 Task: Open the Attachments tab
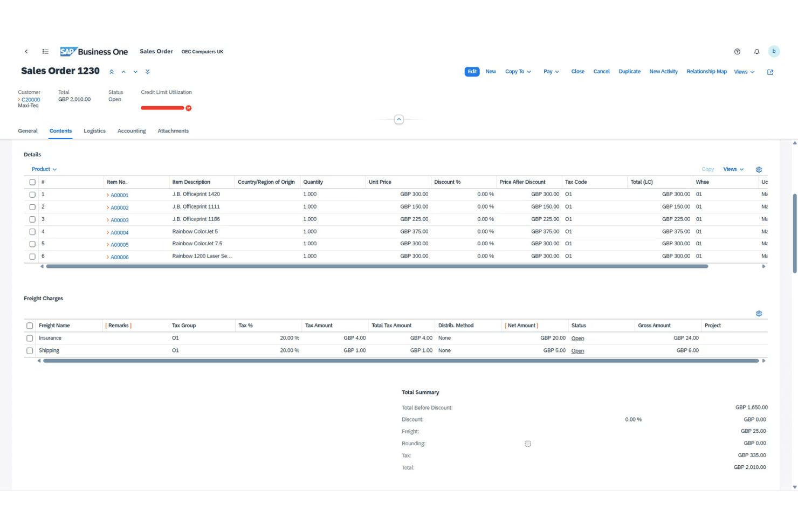(x=173, y=131)
